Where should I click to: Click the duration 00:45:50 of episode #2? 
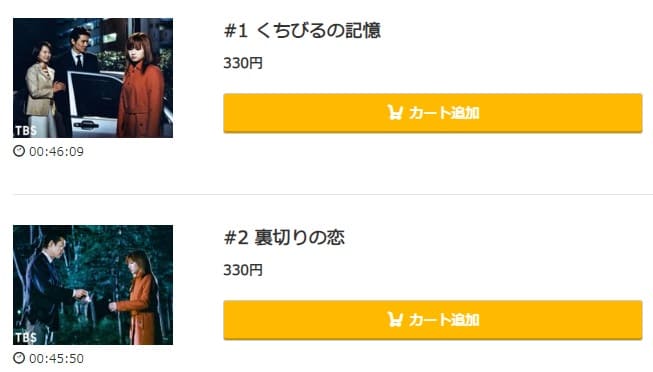coord(57,358)
